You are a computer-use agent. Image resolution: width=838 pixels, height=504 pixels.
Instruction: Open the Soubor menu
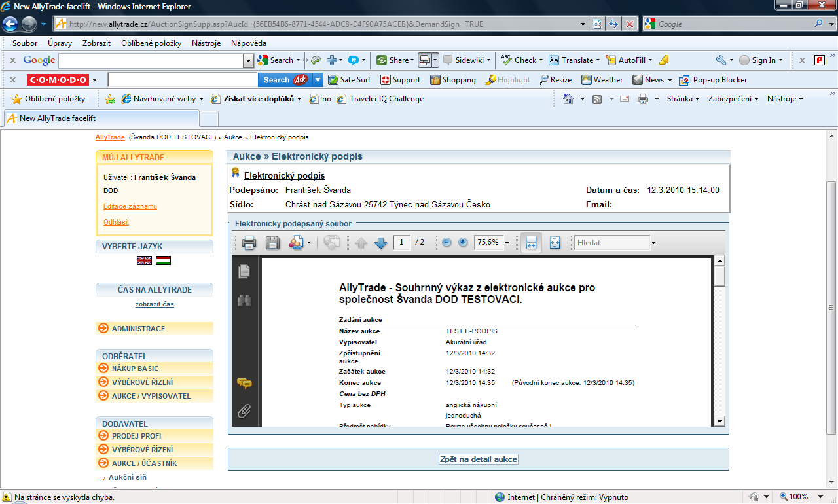coord(25,43)
